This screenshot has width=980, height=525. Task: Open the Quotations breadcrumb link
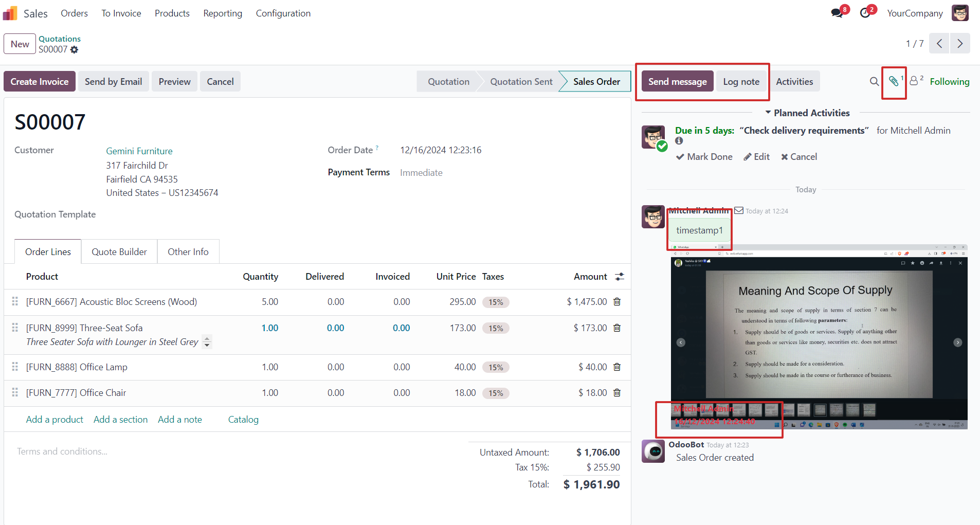60,39
